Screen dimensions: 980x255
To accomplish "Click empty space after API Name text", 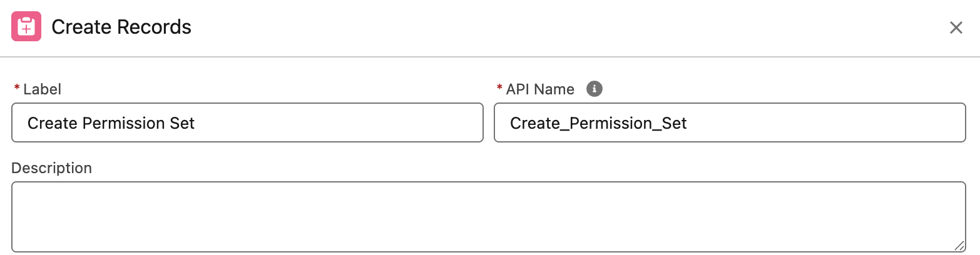I will pos(826,122).
